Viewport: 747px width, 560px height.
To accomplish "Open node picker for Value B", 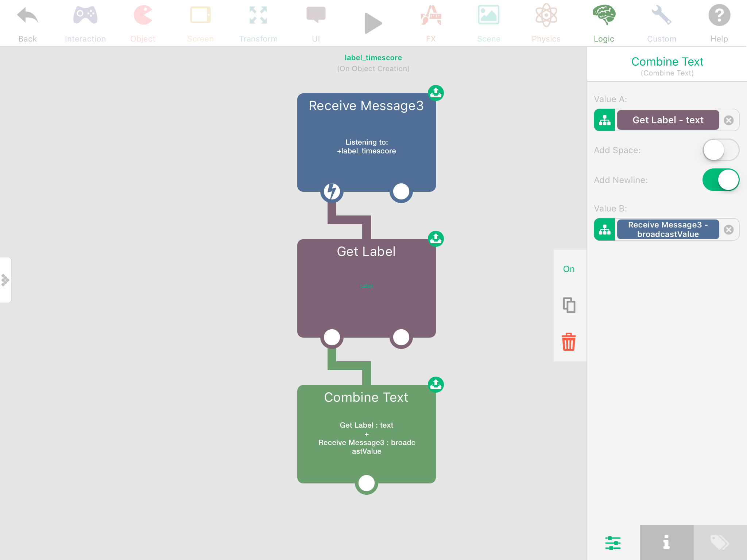I will tap(605, 230).
